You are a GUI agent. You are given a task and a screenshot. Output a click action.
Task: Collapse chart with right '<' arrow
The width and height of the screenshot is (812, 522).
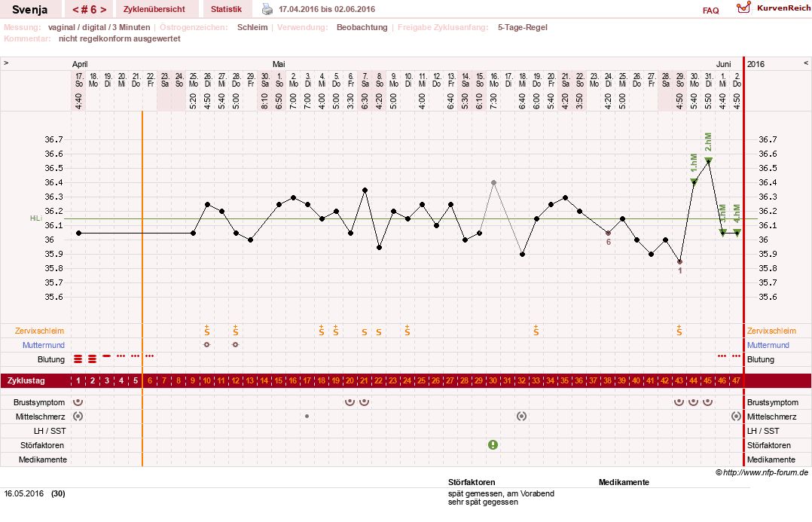tap(806, 63)
